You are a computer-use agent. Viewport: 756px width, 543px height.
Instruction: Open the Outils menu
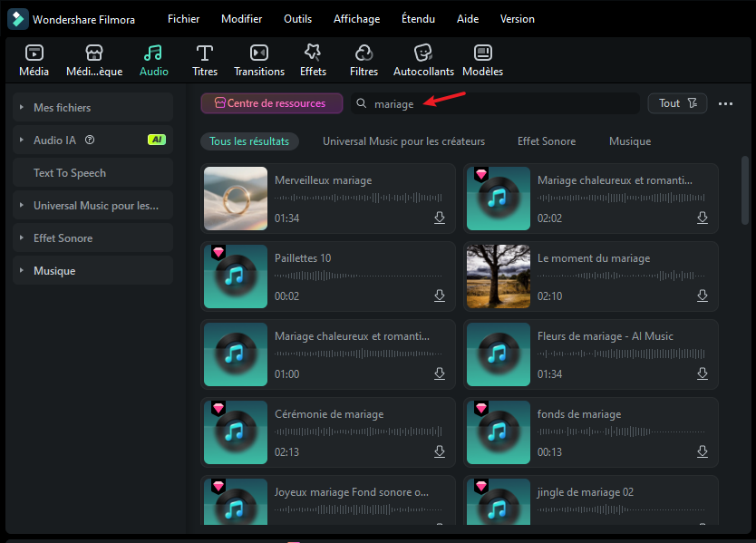click(x=297, y=19)
